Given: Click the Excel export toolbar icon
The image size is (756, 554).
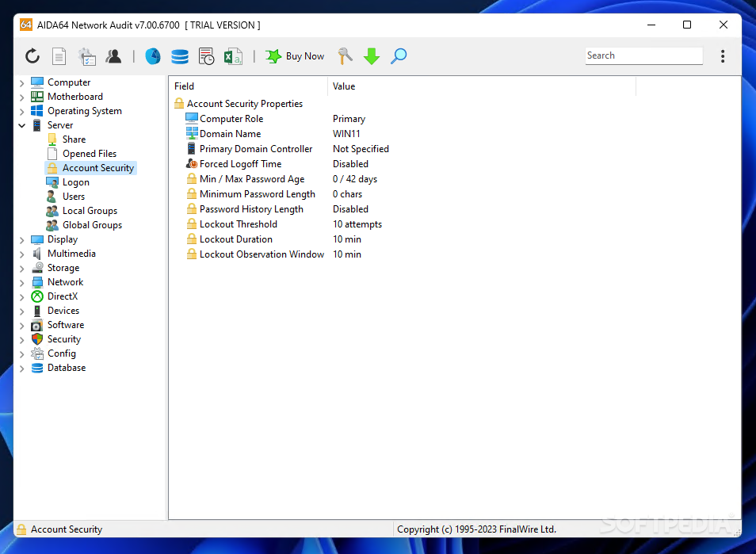Looking at the screenshot, I should coord(233,56).
